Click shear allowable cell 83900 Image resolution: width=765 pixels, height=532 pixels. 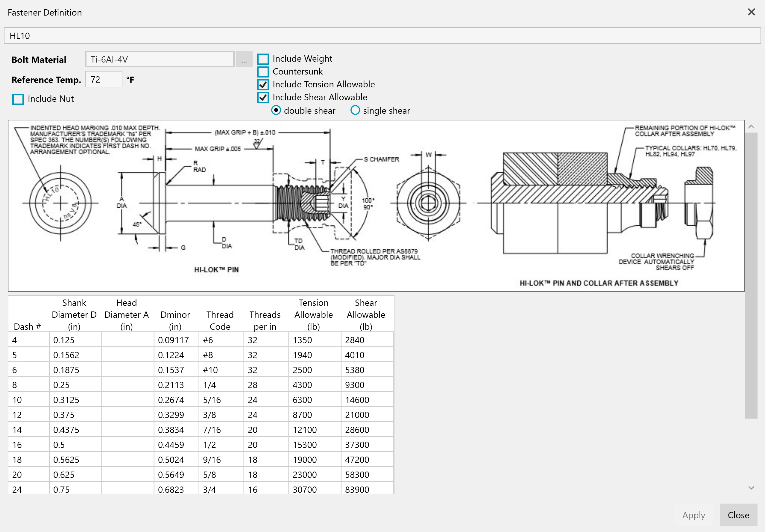point(367,488)
